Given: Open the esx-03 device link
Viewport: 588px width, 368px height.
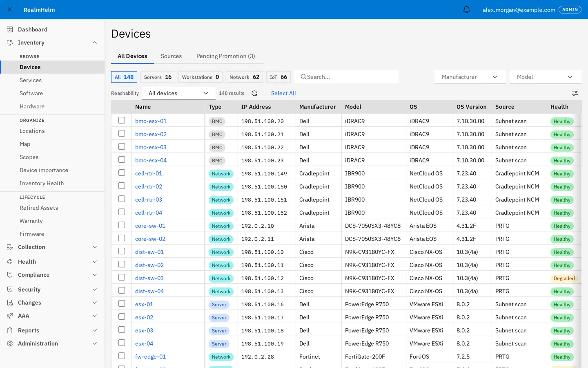Looking at the screenshot, I should (144, 330).
